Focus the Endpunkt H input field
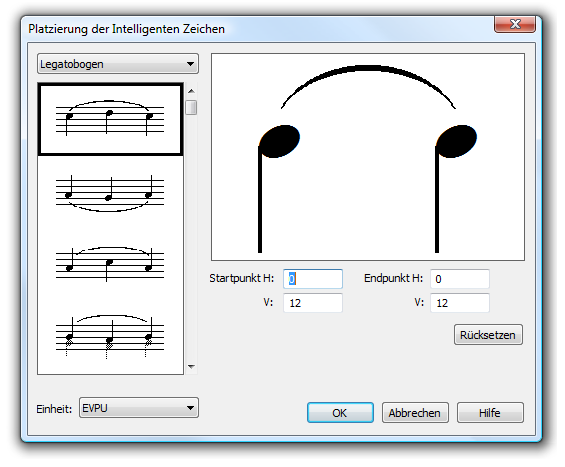This screenshot has height=467, width=565. point(460,279)
